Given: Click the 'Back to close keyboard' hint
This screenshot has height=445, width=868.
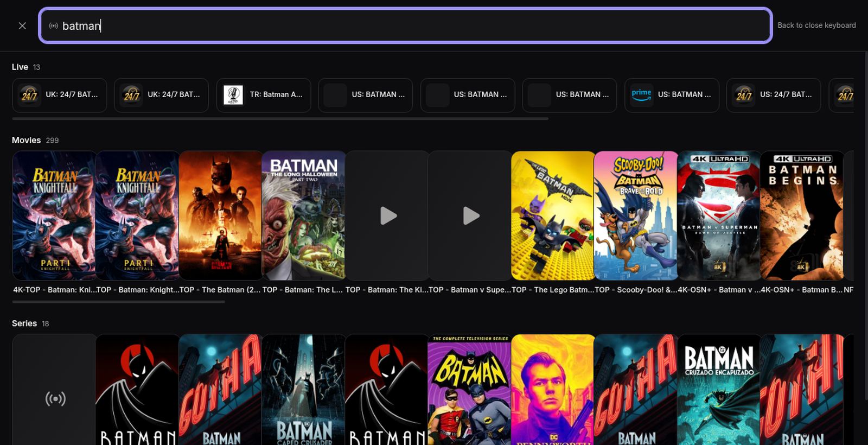Looking at the screenshot, I should coord(816,26).
